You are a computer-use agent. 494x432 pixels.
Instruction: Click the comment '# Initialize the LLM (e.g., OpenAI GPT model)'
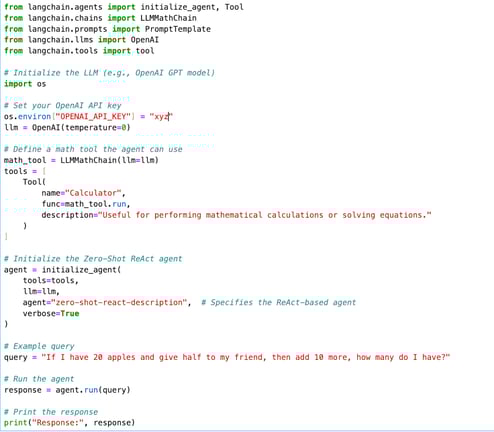[x=109, y=73]
